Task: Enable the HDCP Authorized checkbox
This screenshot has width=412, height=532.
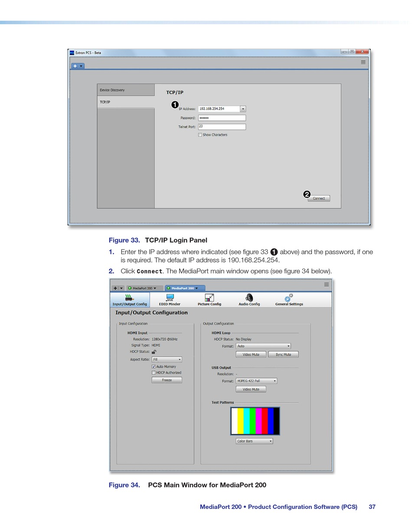Action: 154,373
